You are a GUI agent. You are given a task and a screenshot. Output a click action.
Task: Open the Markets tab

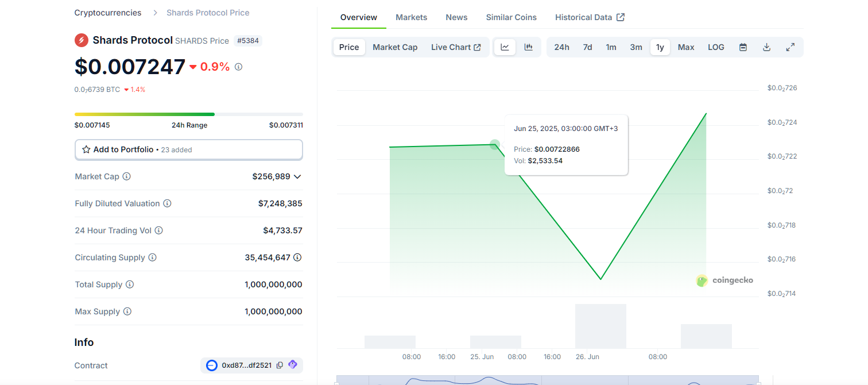point(412,17)
